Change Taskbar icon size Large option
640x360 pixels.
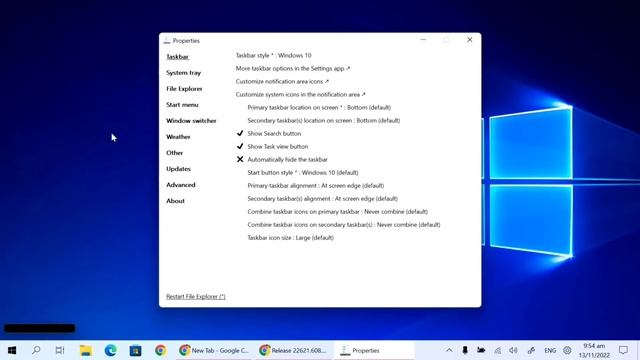pos(291,238)
